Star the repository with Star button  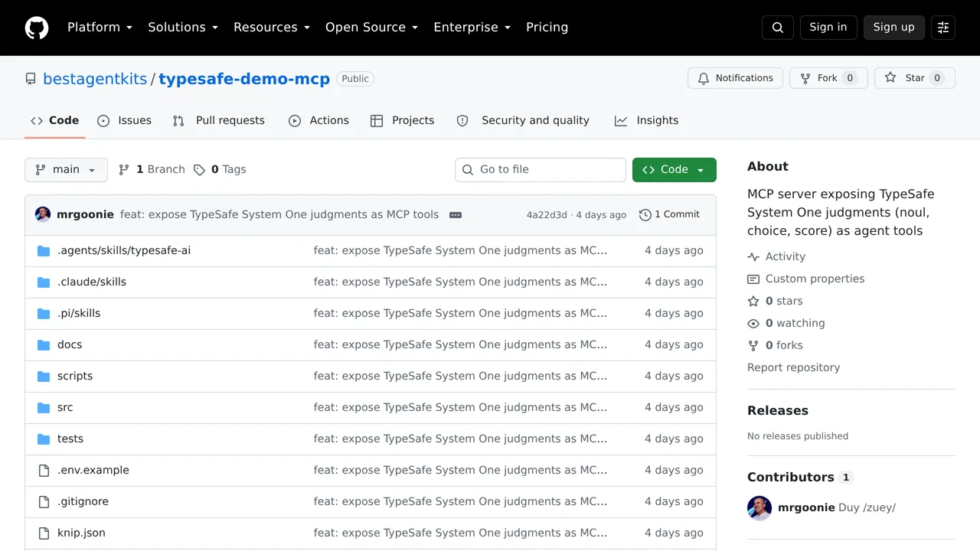point(915,78)
